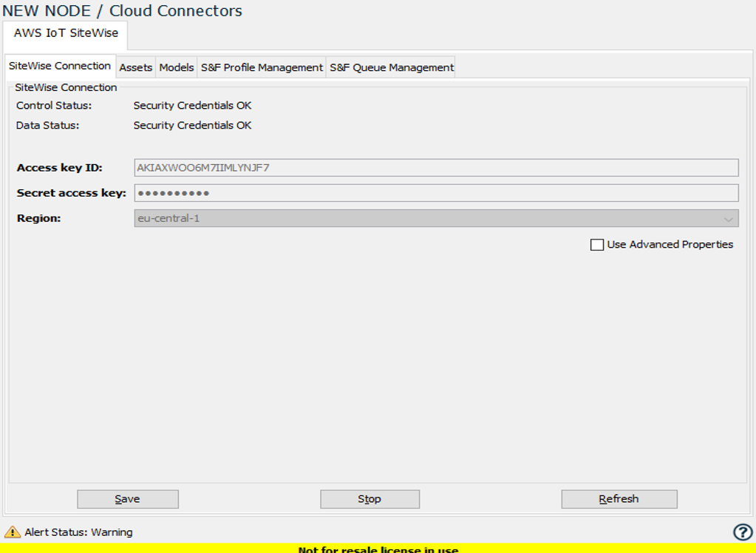The image size is (756, 553).
Task: Switch to the Models tab
Action: pyautogui.click(x=176, y=67)
